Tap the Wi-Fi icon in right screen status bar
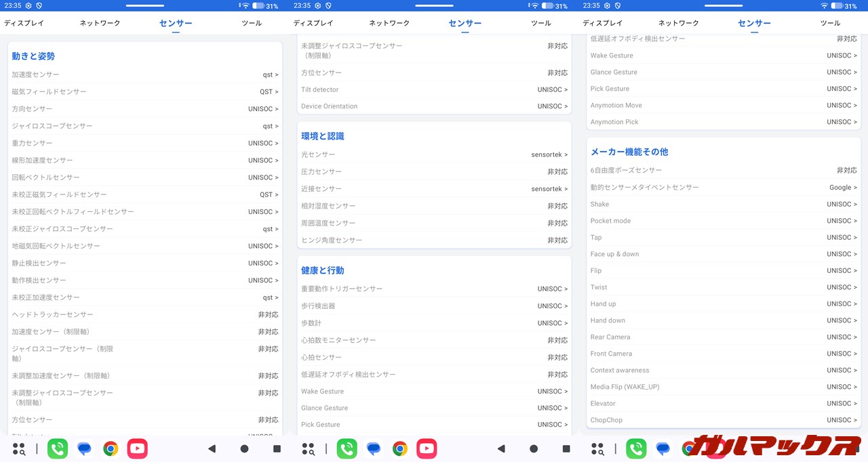868x462 pixels. (824, 5)
